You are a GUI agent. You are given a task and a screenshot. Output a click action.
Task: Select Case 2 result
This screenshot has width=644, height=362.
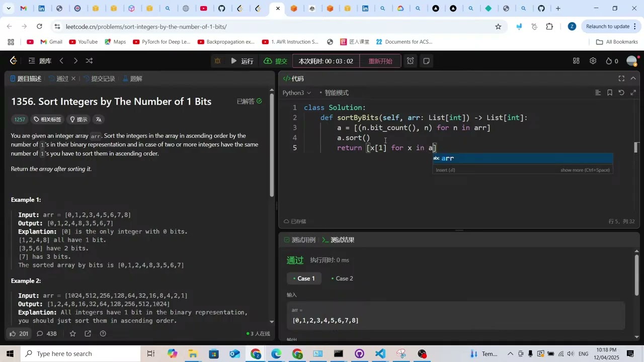[x=342, y=279]
